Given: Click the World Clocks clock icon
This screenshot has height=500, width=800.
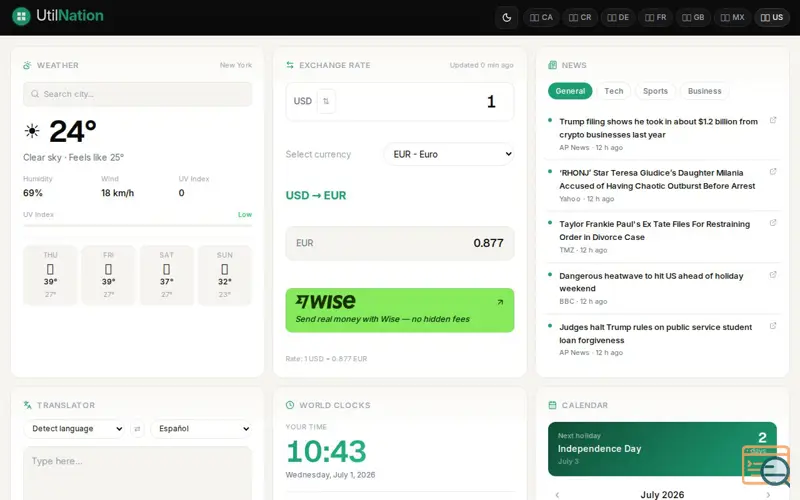Looking at the screenshot, I should click(x=290, y=405).
